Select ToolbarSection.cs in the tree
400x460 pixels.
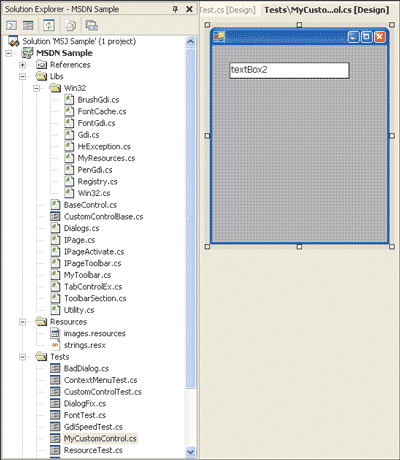tap(95, 298)
